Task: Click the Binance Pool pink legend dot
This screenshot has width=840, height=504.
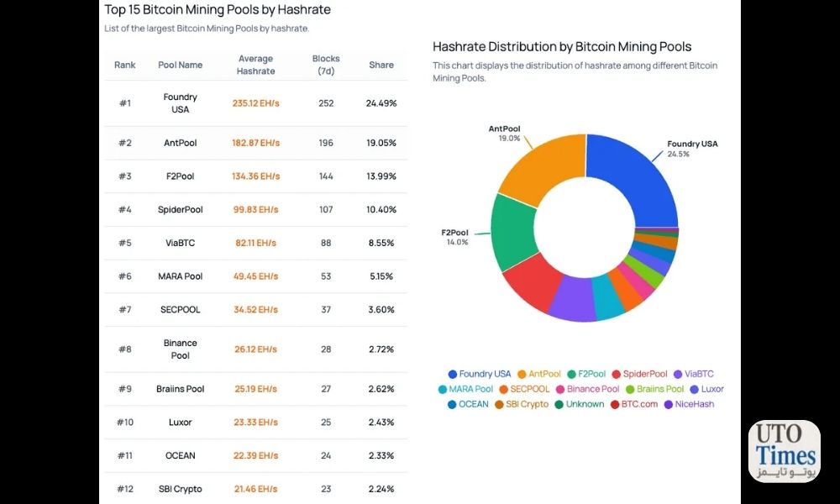Action: [560, 390]
